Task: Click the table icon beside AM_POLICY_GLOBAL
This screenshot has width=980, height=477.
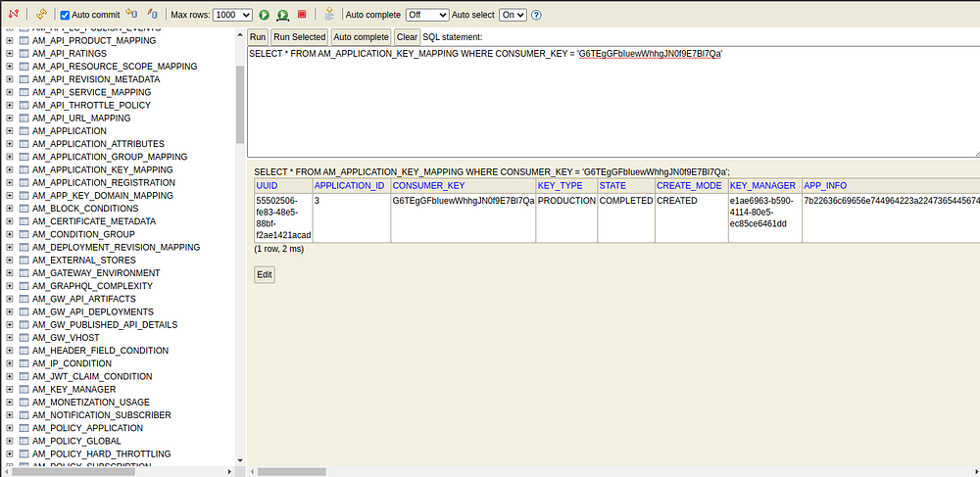Action: 24,441
